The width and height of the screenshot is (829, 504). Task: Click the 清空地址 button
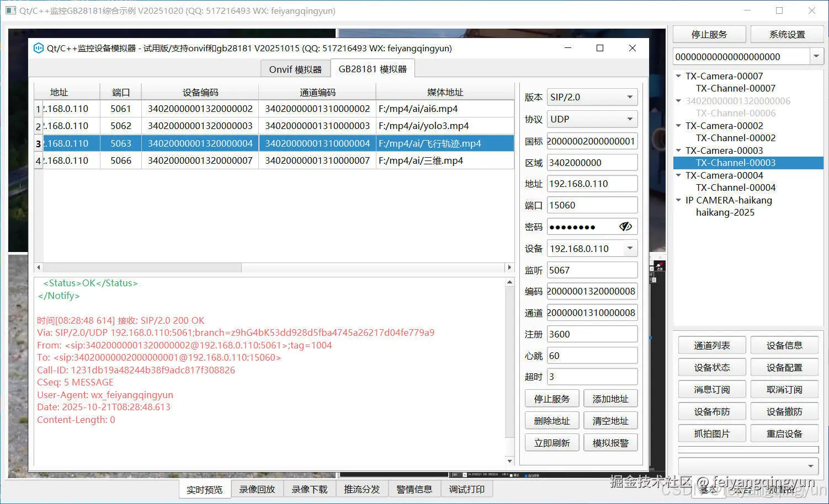pos(610,421)
